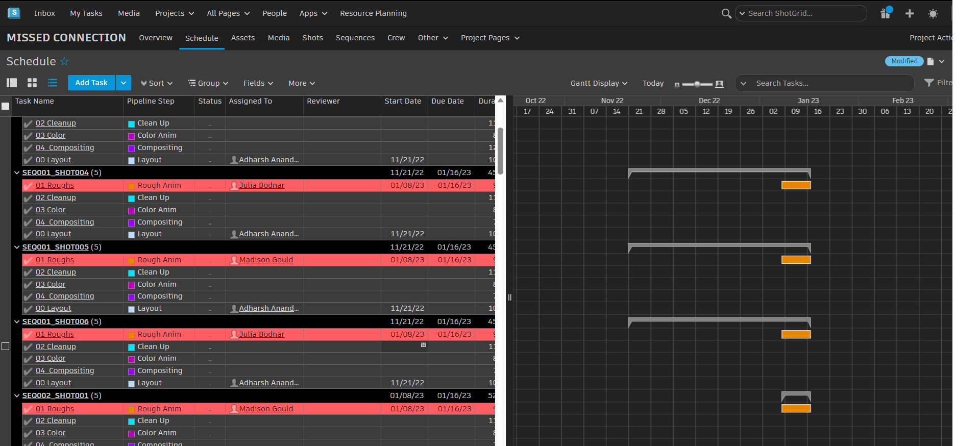
Task: Click the small calendar icon in 02 Cleanup start date
Action: (423, 345)
